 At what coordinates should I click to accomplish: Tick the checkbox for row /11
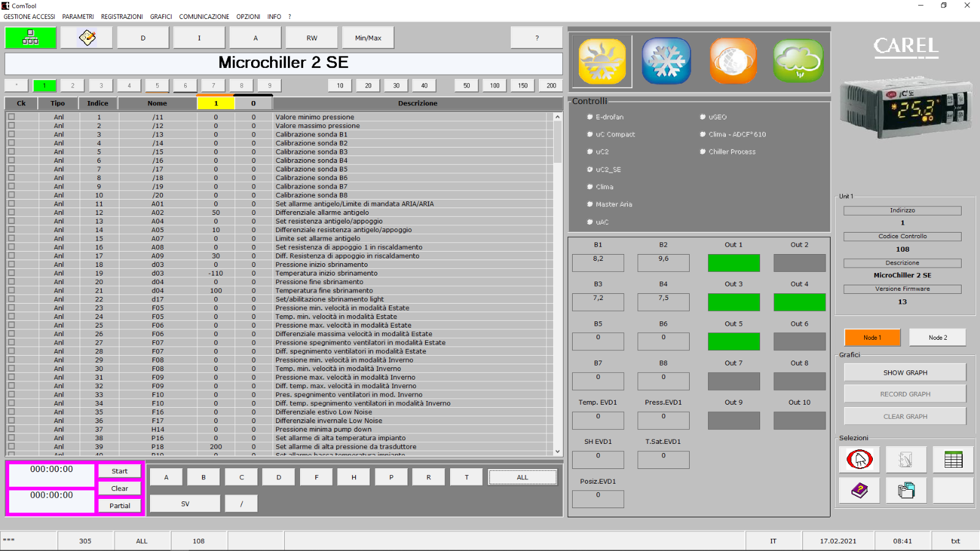(11, 116)
